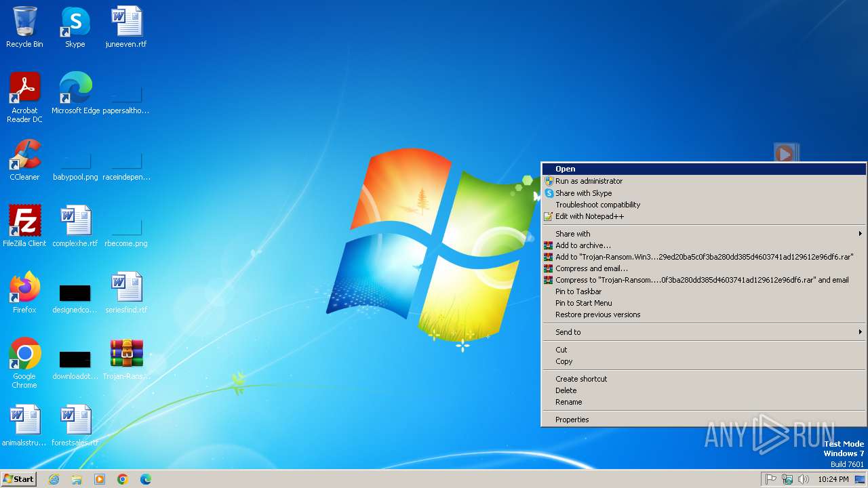Choose Pin to Taskbar

703,291
